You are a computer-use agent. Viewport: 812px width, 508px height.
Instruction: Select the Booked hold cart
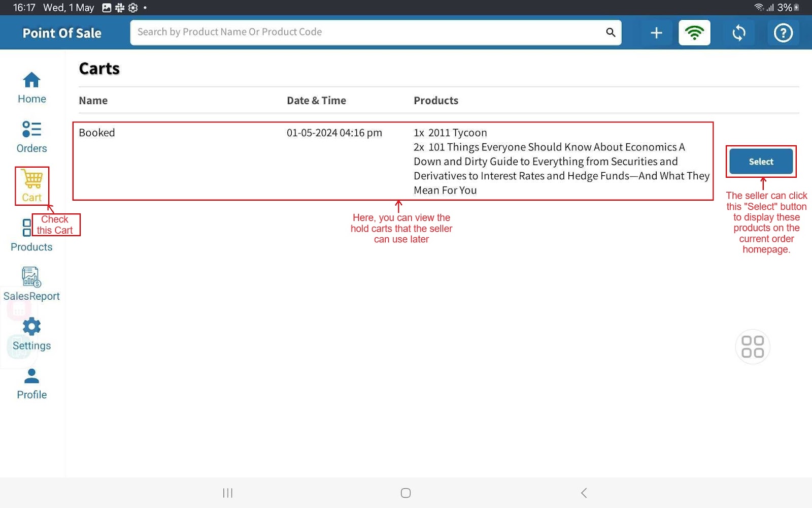pos(761,162)
